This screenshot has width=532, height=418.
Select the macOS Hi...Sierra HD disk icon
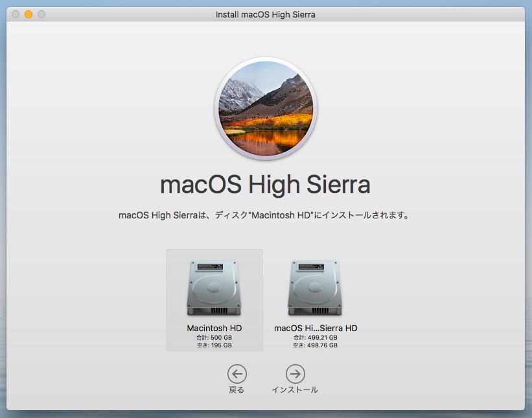[x=315, y=288]
